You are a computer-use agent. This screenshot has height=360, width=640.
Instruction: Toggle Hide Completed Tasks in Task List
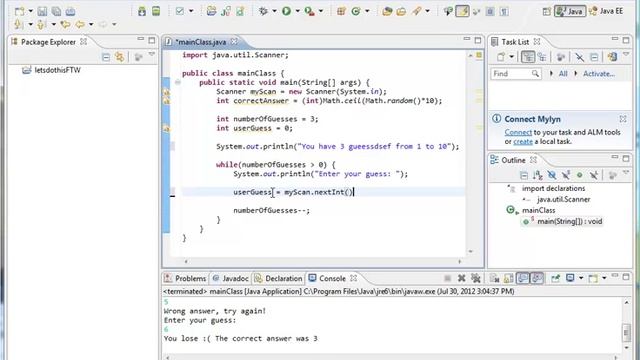coord(580,57)
